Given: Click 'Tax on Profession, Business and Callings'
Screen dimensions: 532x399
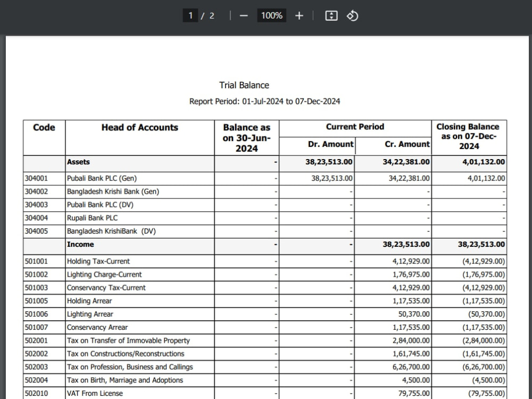Looking at the screenshot, I should (130, 367).
